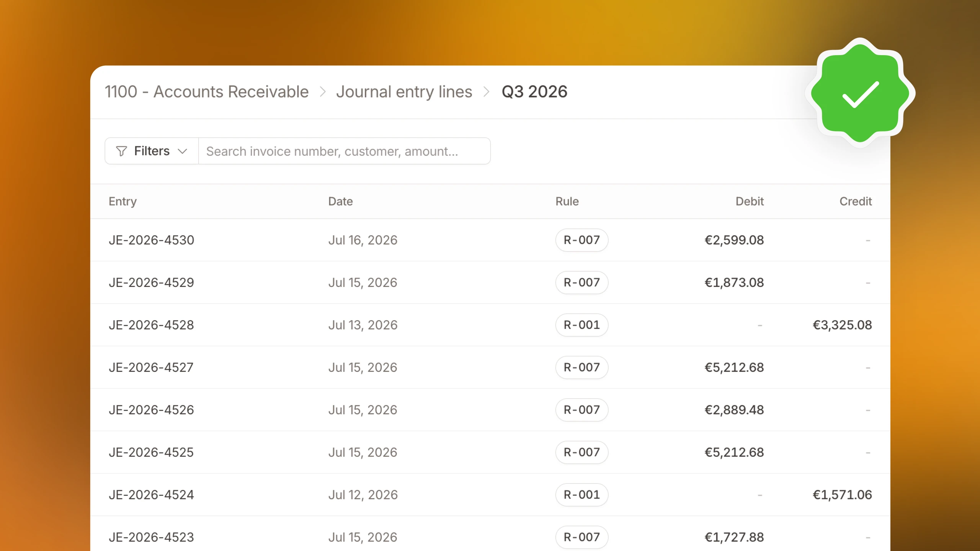980x551 pixels.
Task: Select the Jul 13, 2026 date cell
Action: (x=363, y=325)
